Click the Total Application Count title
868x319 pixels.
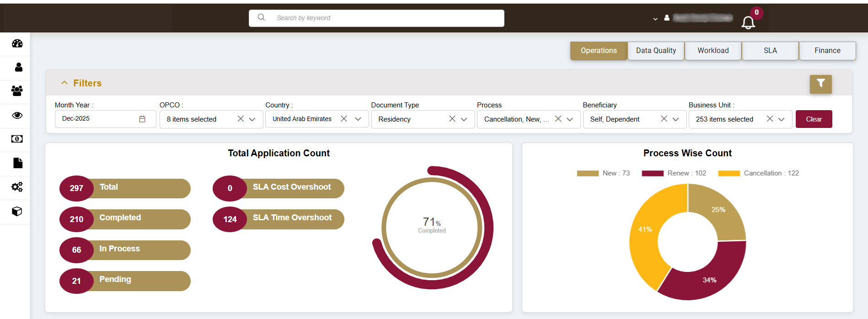pos(279,153)
